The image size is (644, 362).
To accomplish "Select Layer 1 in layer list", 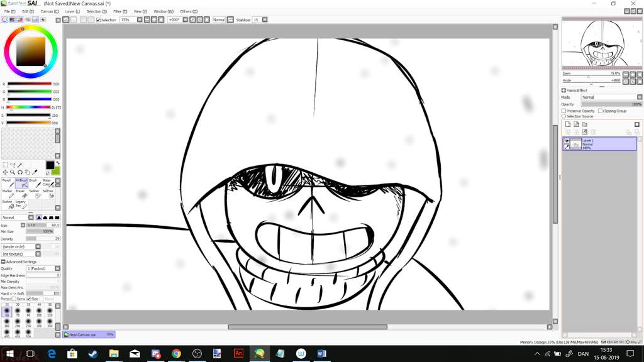I will click(599, 144).
